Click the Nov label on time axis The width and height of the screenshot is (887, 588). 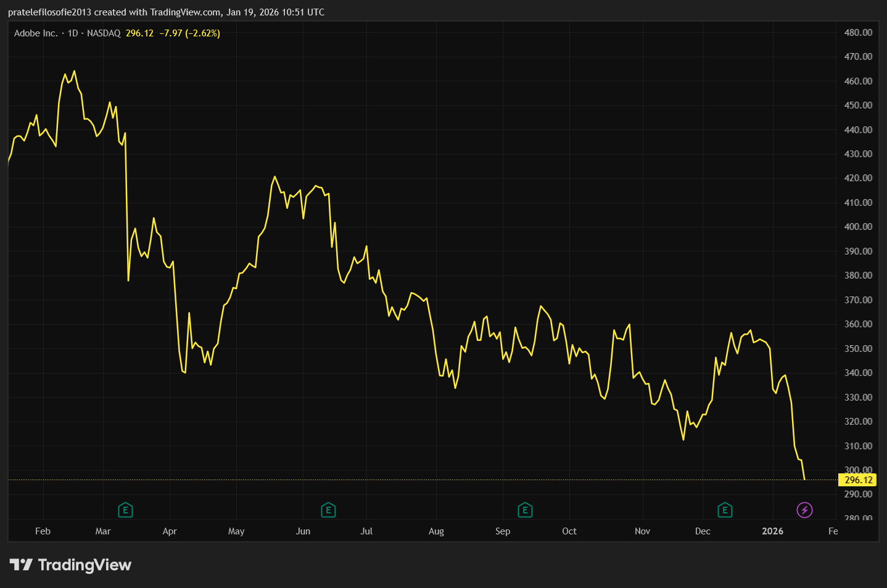click(642, 531)
